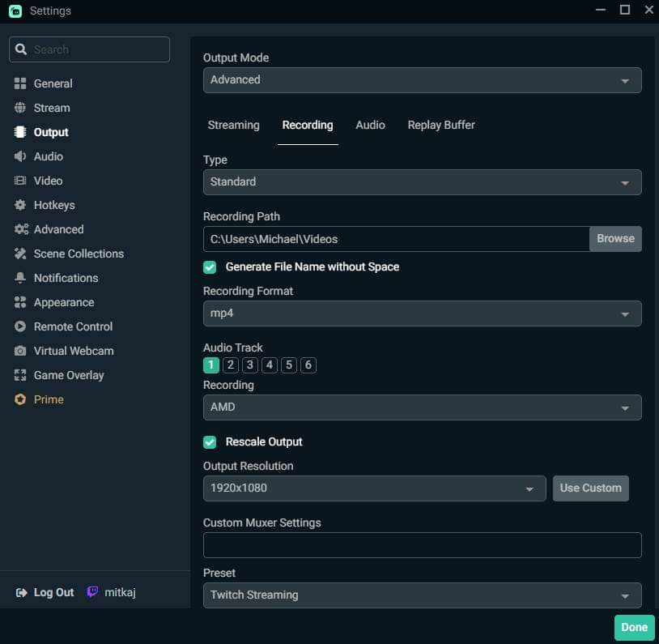Click the General gear grid icon in sidebar

tap(20, 83)
